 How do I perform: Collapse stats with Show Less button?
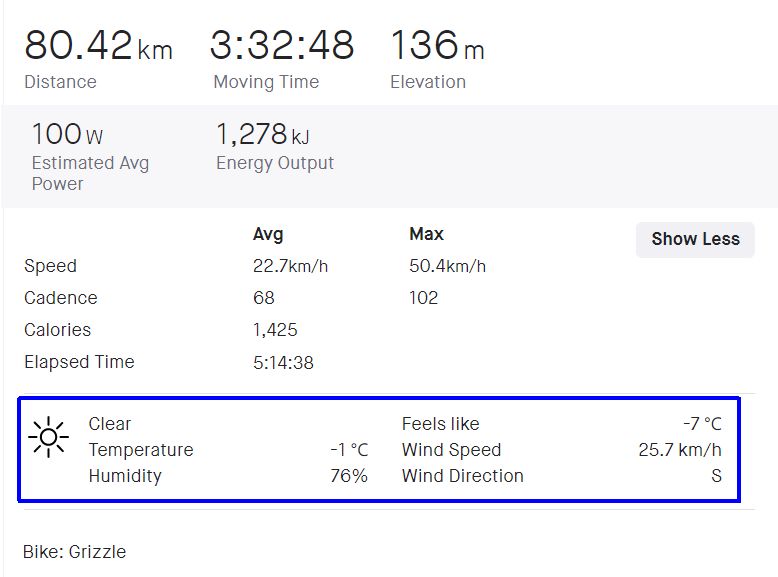pyautogui.click(x=695, y=239)
